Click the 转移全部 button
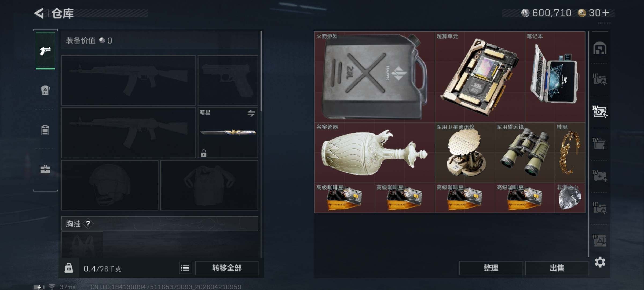The width and height of the screenshot is (644, 290). [227, 268]
